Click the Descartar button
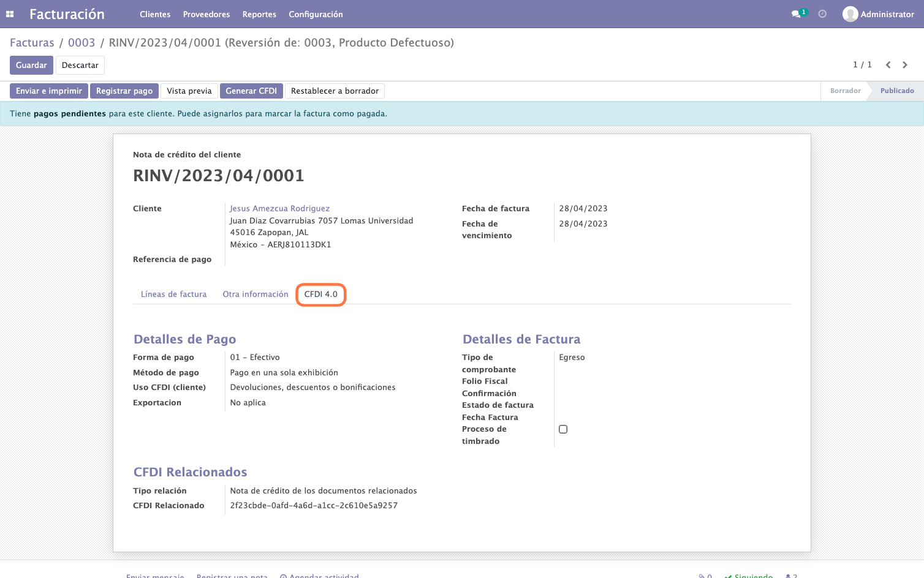This screenshot has width=924, height=578. tap(80, 66)
